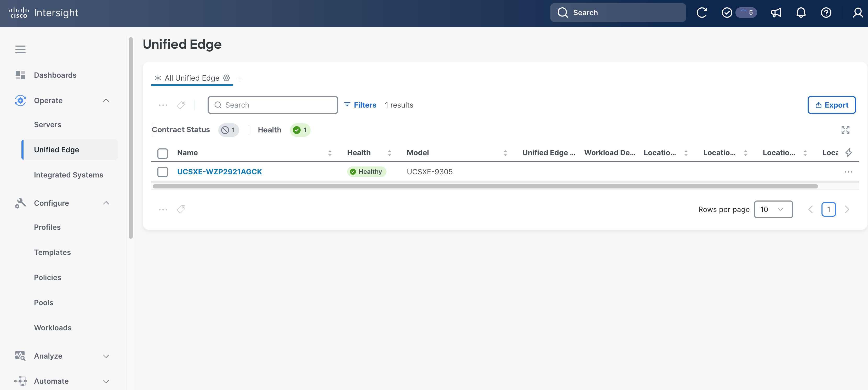
Task: Click the sidebar vertical scrollbar
Action: coord(131,138)
